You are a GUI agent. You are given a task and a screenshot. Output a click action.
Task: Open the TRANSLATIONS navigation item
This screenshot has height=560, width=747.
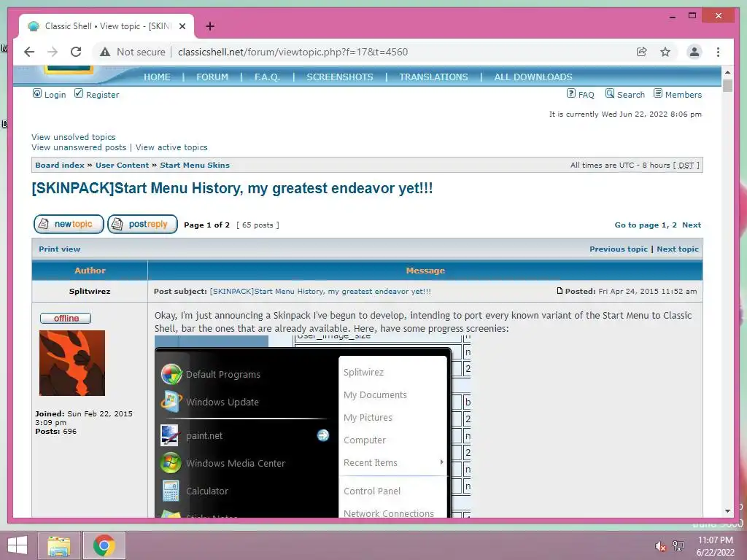pyautogui.click(x=433, y=77)
